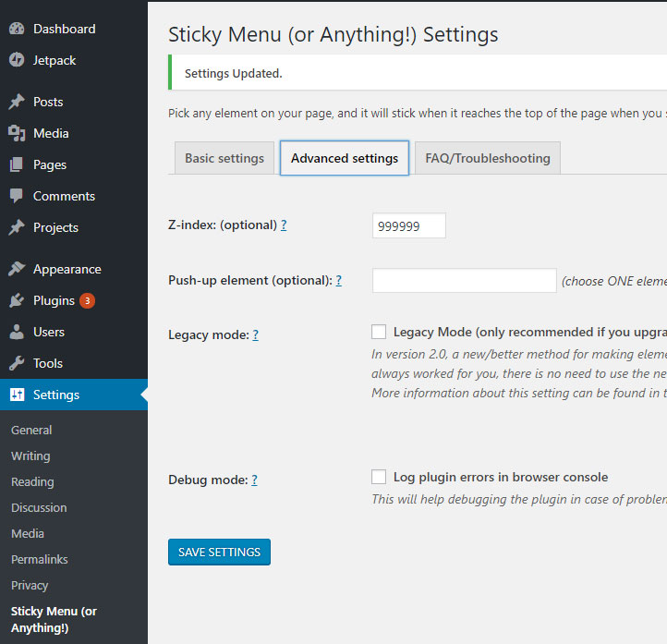Click the Jetpack lightning icon

tap(17, 60)
